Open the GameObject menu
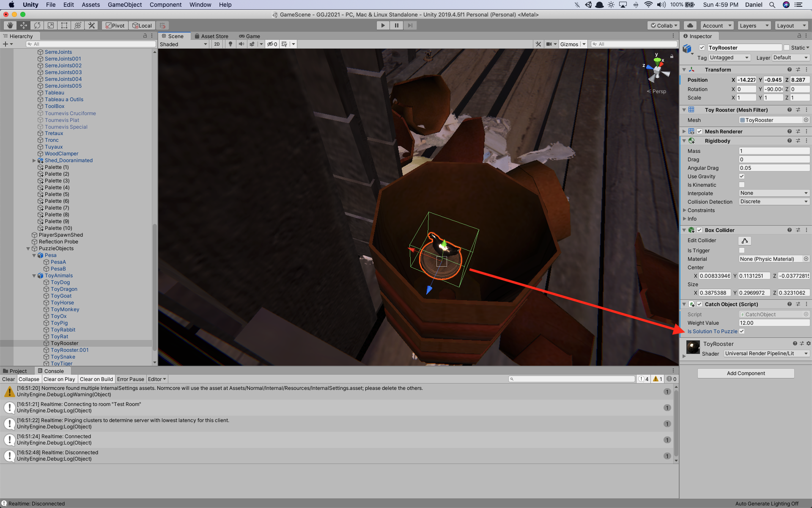Image resolution: width=812 pixels, height=508 pixels. 125,5
